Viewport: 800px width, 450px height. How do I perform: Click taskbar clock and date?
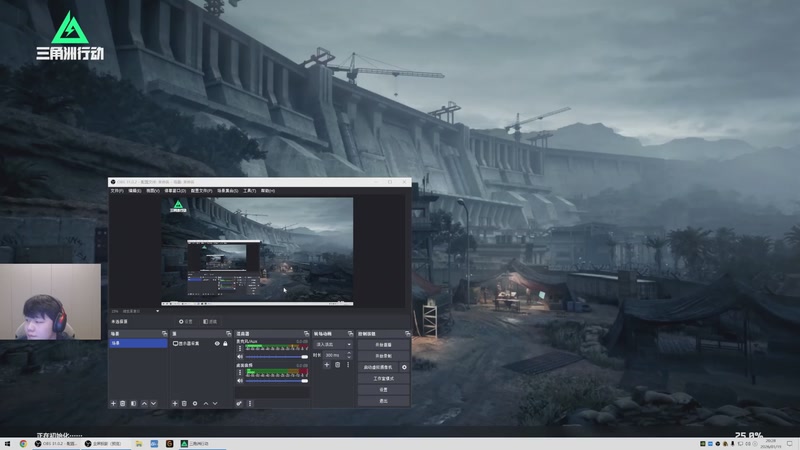(x=771, y=444)
